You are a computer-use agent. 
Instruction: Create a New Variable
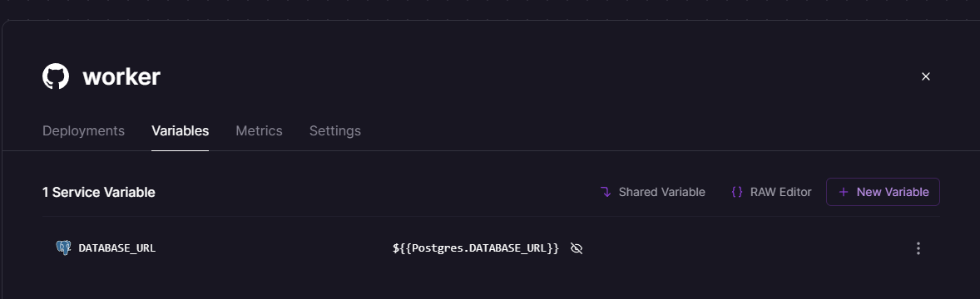click(883, 192)
